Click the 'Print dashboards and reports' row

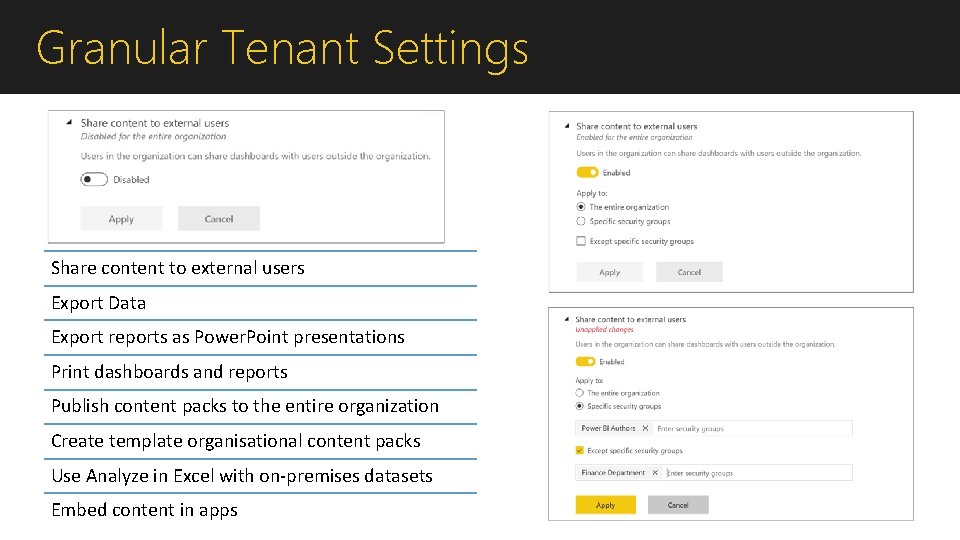[x=260, y=372]
